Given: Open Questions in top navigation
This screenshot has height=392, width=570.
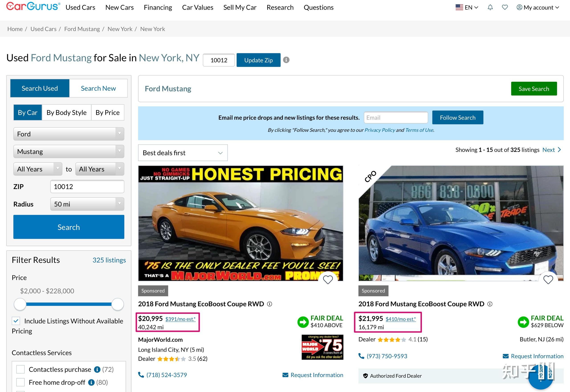Looking at the screenshot, I should [319, 7].
